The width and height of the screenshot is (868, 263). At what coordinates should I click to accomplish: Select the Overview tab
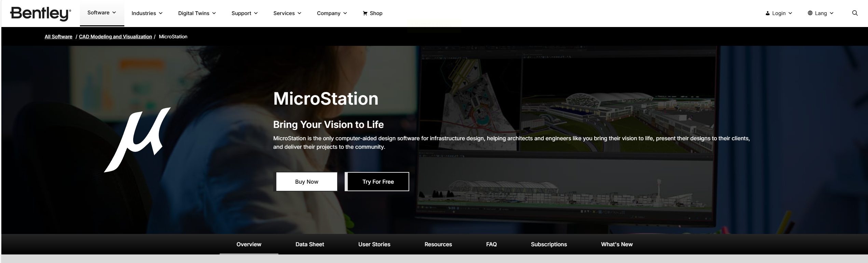[249, 244]
